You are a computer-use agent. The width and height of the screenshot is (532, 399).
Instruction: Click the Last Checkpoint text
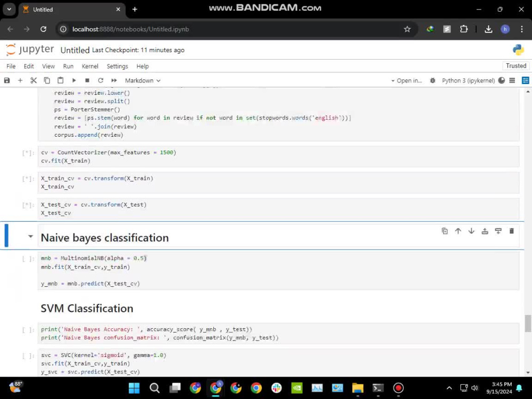[x=138, y=50]
